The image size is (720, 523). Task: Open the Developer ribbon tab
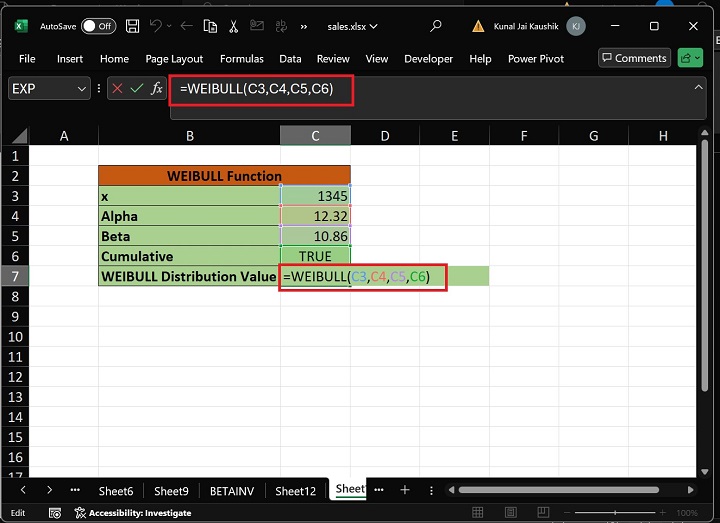pyautogui.click(x=428, y=59)
